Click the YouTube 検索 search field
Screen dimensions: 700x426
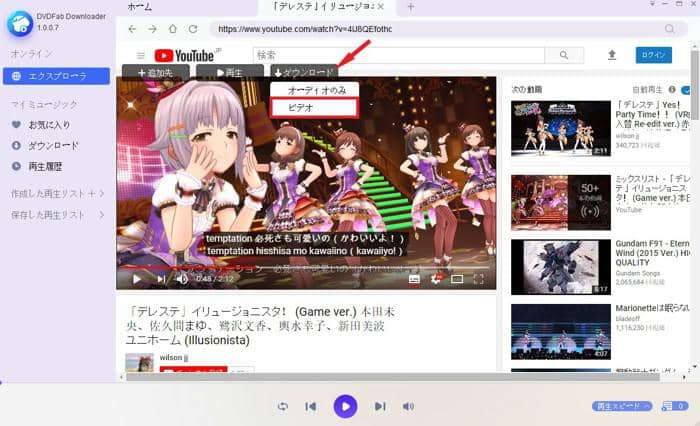point(399,55)
